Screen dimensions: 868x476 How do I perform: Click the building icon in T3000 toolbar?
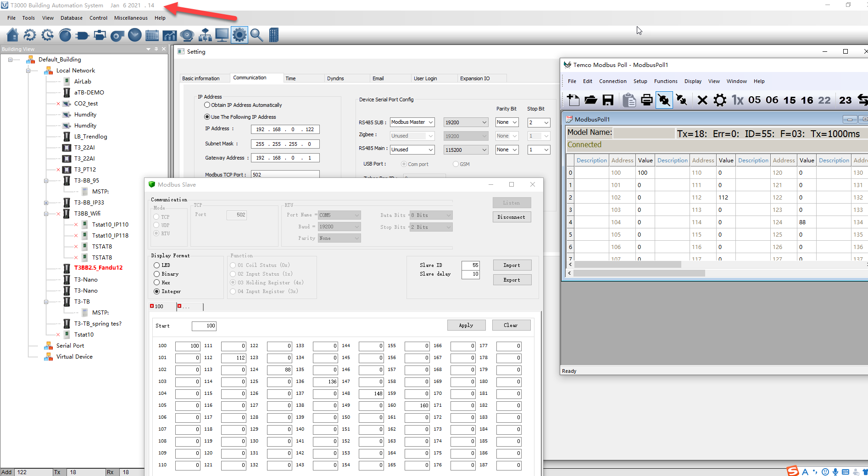274,35
